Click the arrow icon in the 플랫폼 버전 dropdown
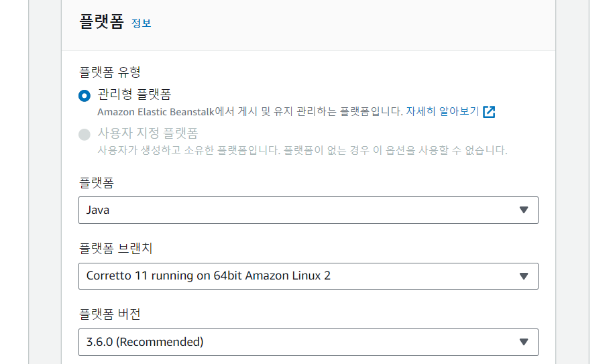 (x=524, y=342)
